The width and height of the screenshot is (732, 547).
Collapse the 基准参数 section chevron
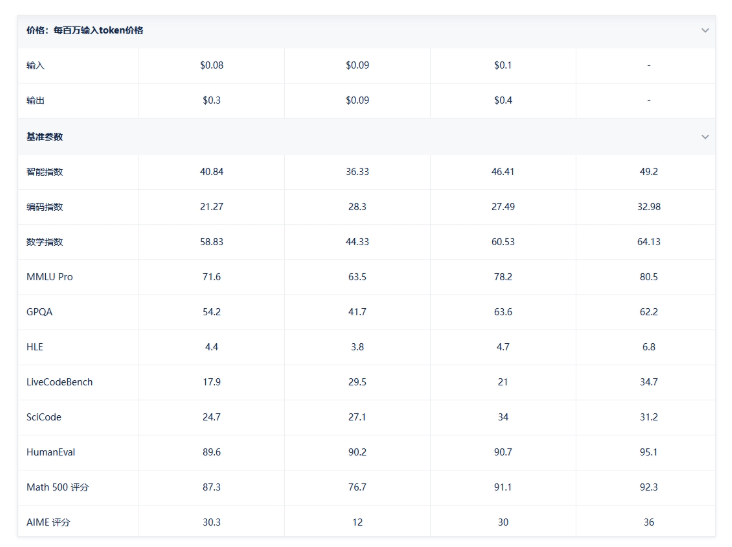pos(705,137)
